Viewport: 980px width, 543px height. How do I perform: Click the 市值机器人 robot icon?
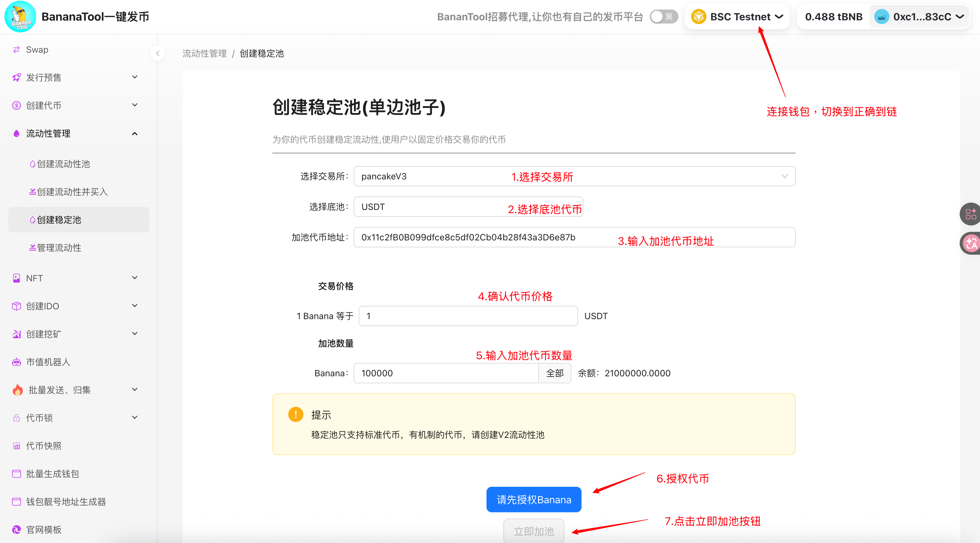[x=16, y=362]
